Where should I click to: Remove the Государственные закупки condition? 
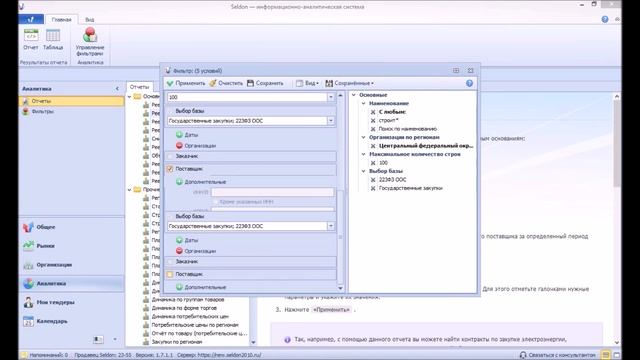click(x=373, y=188)
